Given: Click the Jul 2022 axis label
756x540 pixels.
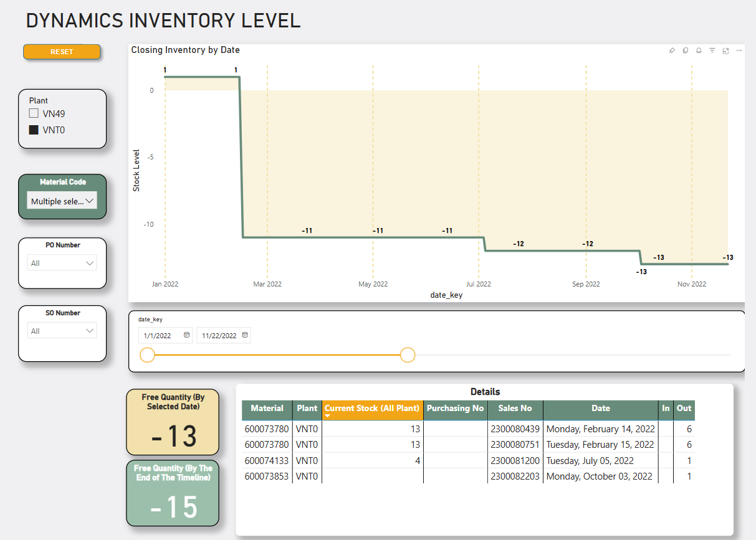Looking at the screenshot, I should (x=479, y=284).
